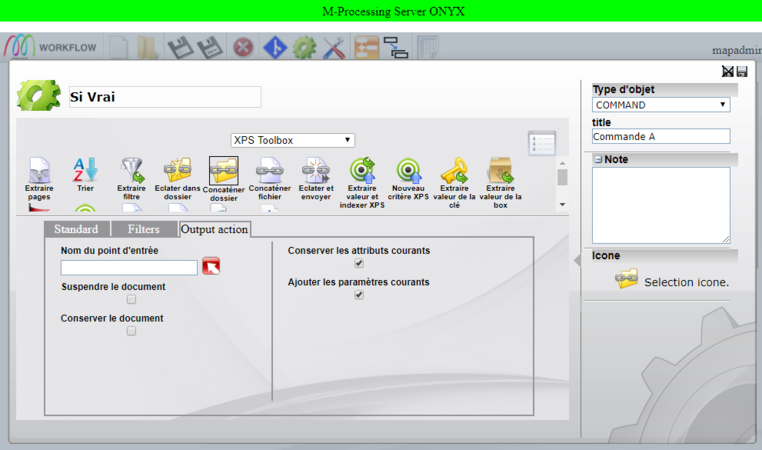Image resolution: width=762 pixels, height=450 pixels.
Task: Click the Nom du point d'entrée field
Action: pyautogui.click(x=129, y=267)
